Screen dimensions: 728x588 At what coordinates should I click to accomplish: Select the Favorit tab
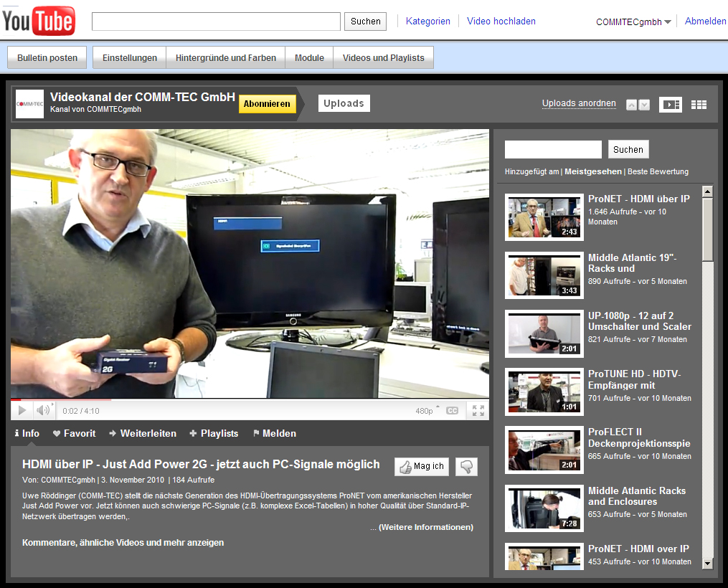tap(75, 433)
